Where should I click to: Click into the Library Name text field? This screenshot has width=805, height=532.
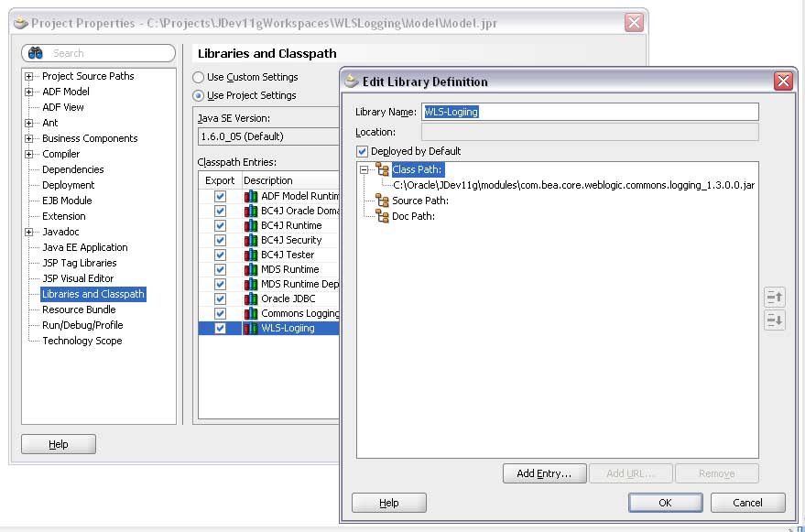point(590,112)
